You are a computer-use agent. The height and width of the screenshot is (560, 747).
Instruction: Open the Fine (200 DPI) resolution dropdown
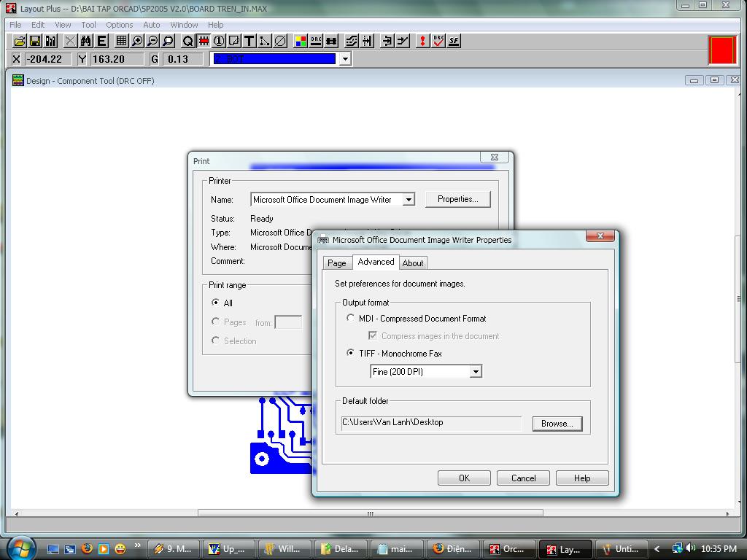click(x=475, y=371)
